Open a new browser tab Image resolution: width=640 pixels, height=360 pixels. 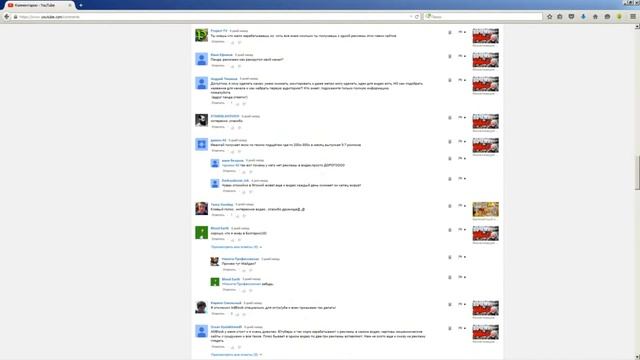click(x=81, y=5)
